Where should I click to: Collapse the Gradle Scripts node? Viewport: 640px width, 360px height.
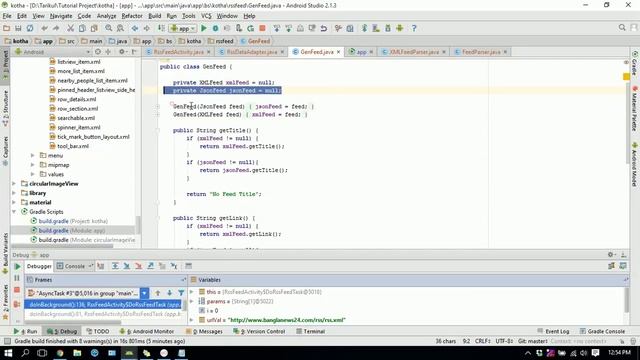[x=14, y=212]
